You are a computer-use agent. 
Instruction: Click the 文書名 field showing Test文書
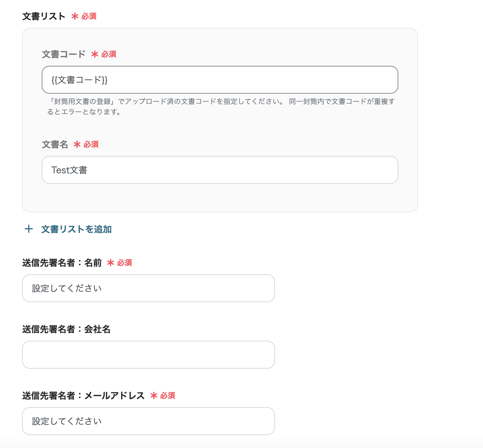click(x=220, y=170)
